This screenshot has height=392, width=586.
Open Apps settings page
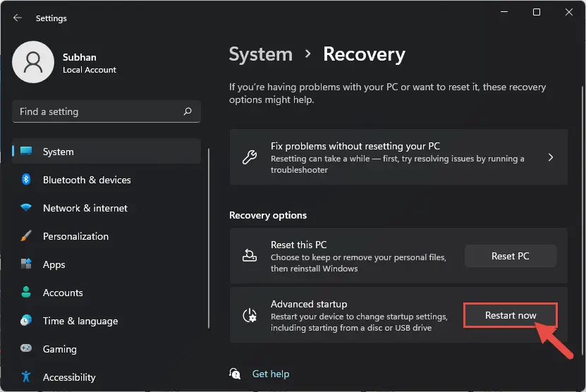pyautogui.click(x=106, y=264)
